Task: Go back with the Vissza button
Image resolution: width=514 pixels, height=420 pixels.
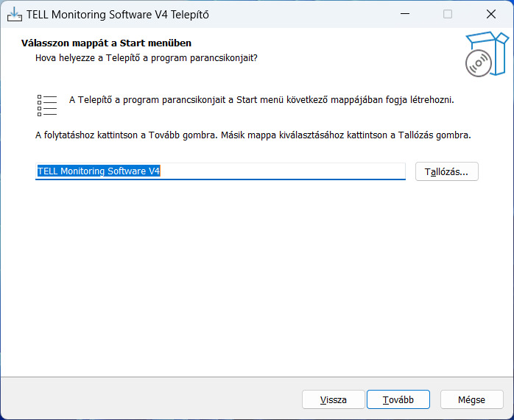Action: 333,399
